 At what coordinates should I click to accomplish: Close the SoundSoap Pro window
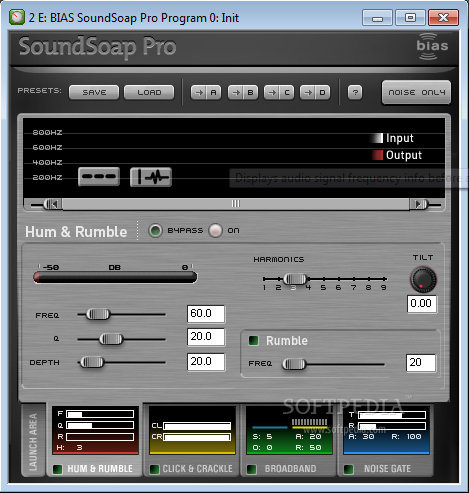pos(443,17)
